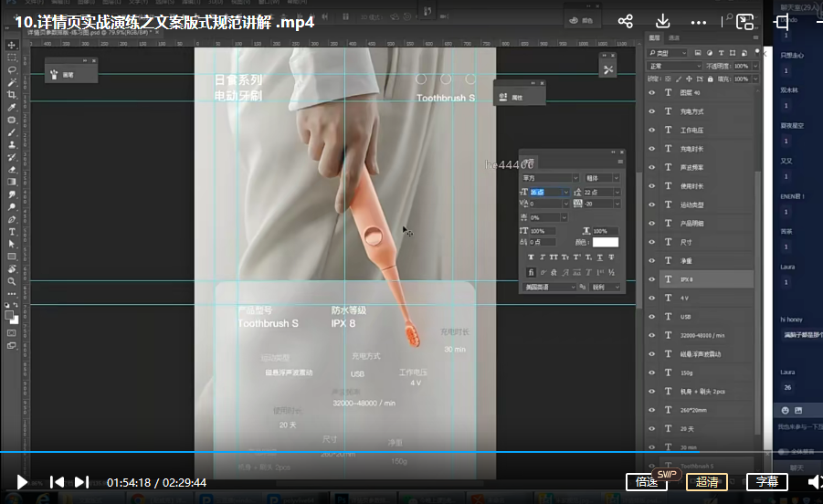The height and width of the screenshot is (504, 823).
Task: Click the download icon in the player header
Action: coord(663,22)
